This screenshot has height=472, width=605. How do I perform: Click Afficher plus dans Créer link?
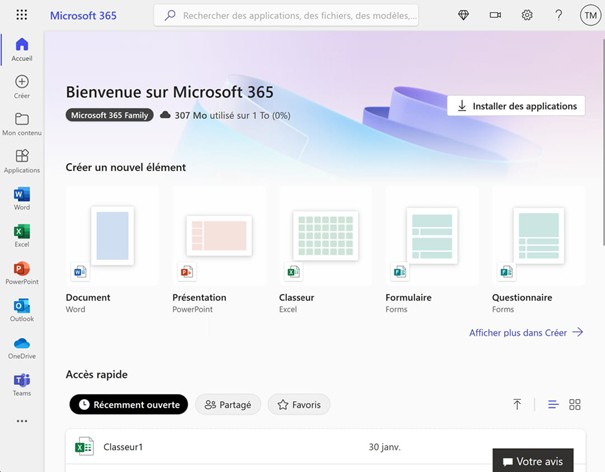click(526, 332)
